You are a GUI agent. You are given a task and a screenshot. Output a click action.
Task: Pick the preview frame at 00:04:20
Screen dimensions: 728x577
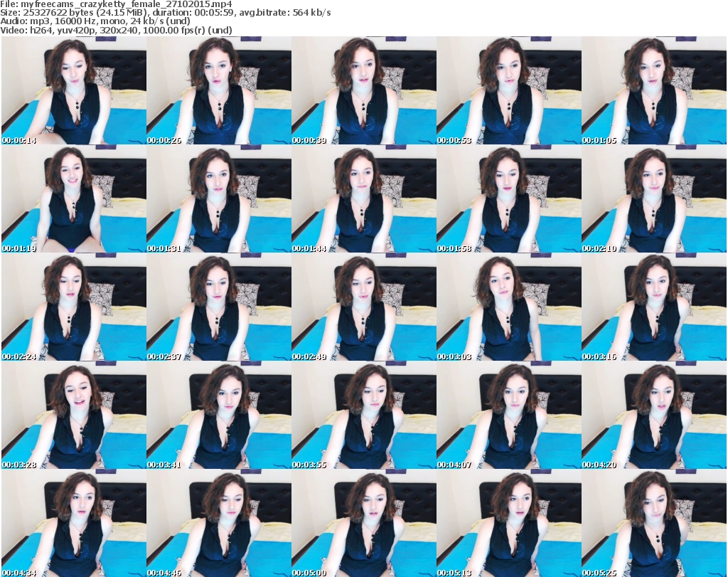654,415
